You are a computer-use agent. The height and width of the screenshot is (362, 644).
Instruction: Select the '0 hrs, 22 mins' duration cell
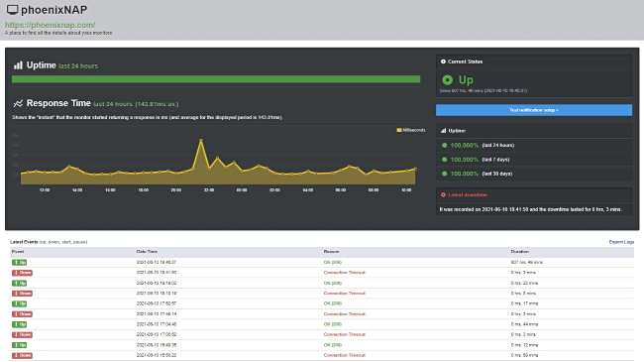[x=524, y=283]
